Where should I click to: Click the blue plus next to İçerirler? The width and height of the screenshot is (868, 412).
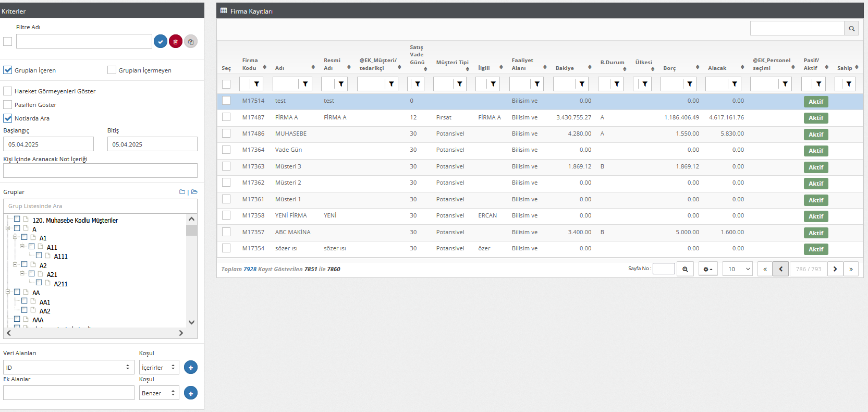191,368
